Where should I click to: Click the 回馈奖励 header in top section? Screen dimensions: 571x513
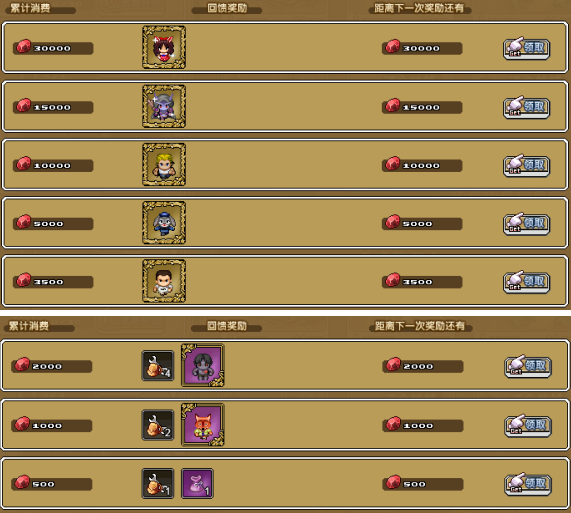(x=227, y=8)
